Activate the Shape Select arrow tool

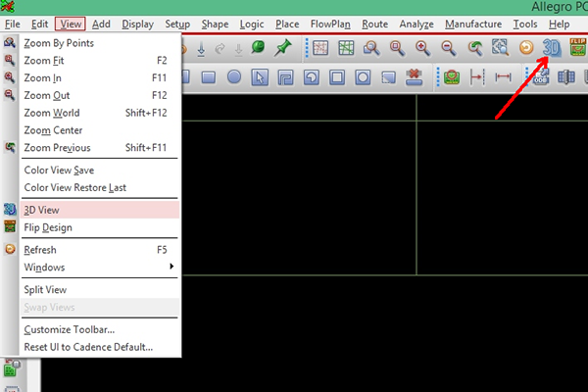click(260, 77)
